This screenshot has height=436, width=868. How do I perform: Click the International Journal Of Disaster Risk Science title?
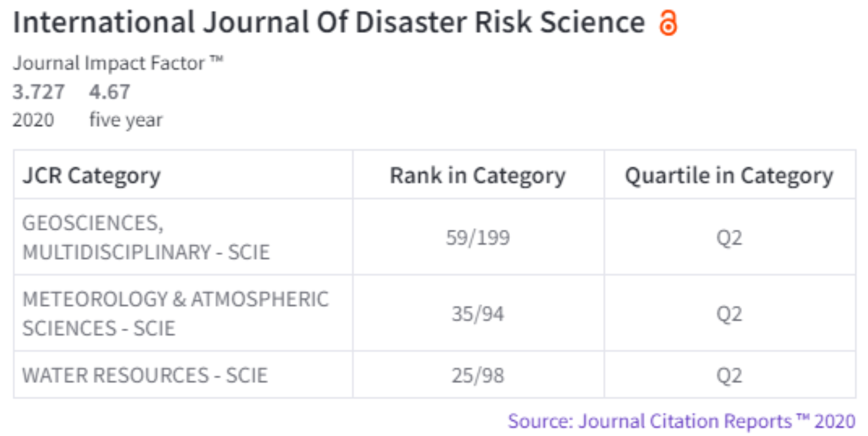point(329,23)
